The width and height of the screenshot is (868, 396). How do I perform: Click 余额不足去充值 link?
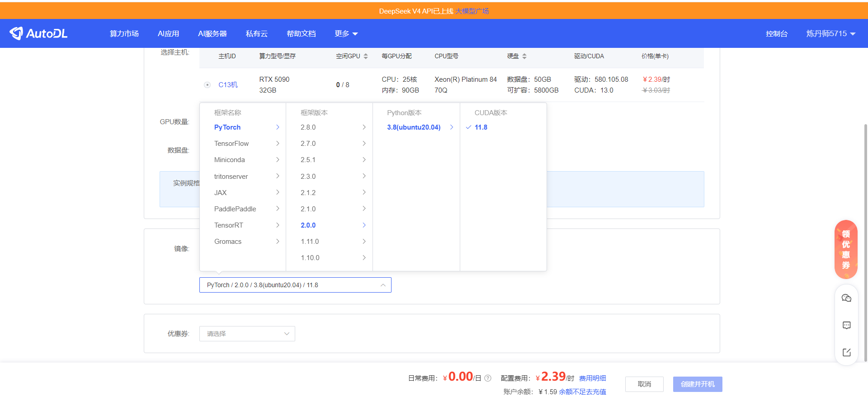coord(582,392)
